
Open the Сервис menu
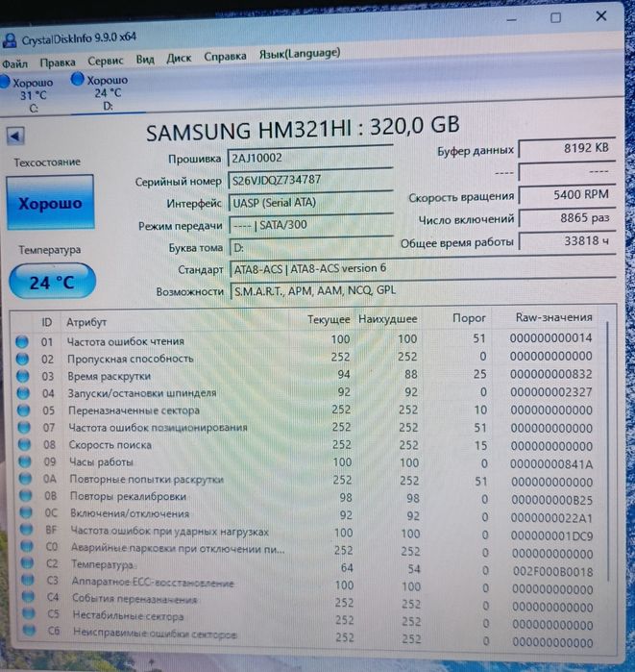106,62
